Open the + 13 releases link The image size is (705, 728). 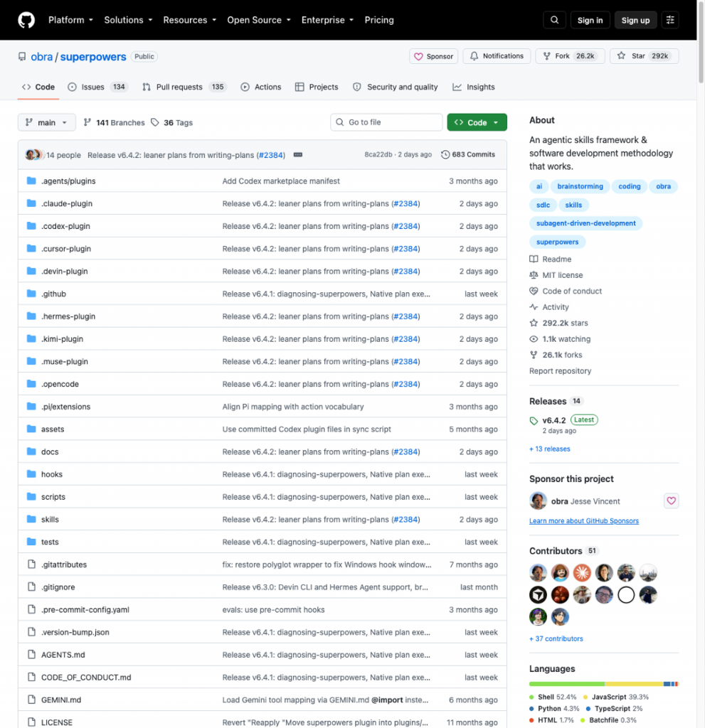tap(550, 449)
